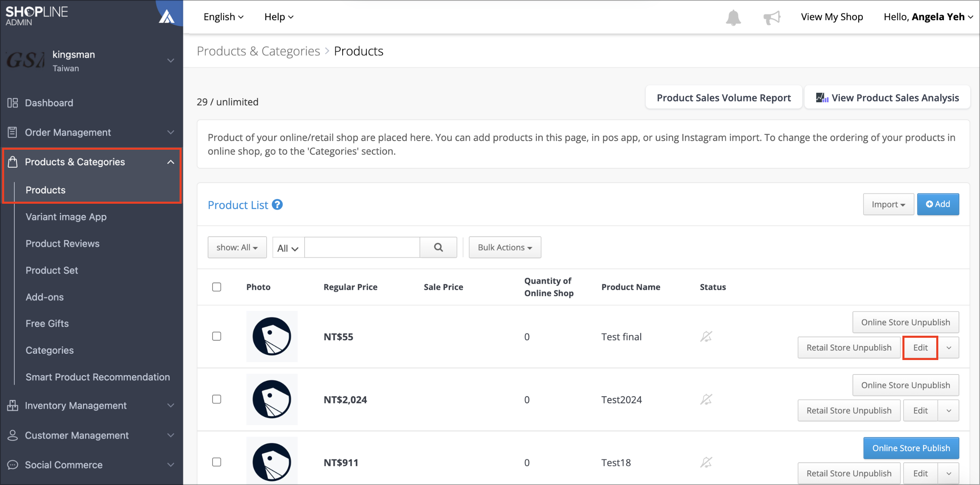Open Smart Product Recommendation
The height and width of the screenshot is (485, 980).
97,377
